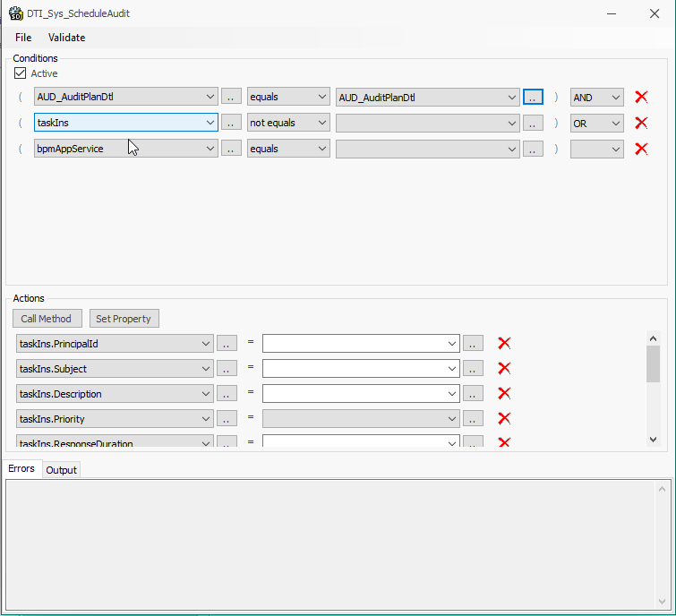
Task: Open the AUD_AuditPlanDtl right value dropdown
Action: pyautogui.click(x=428, y=98)
